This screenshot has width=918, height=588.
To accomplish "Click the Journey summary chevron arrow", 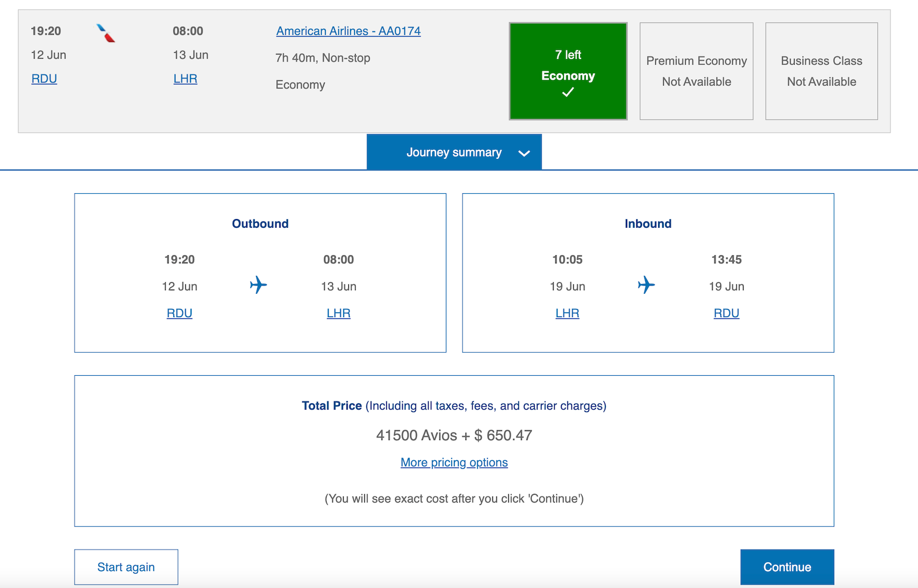I will click(524, 153).
